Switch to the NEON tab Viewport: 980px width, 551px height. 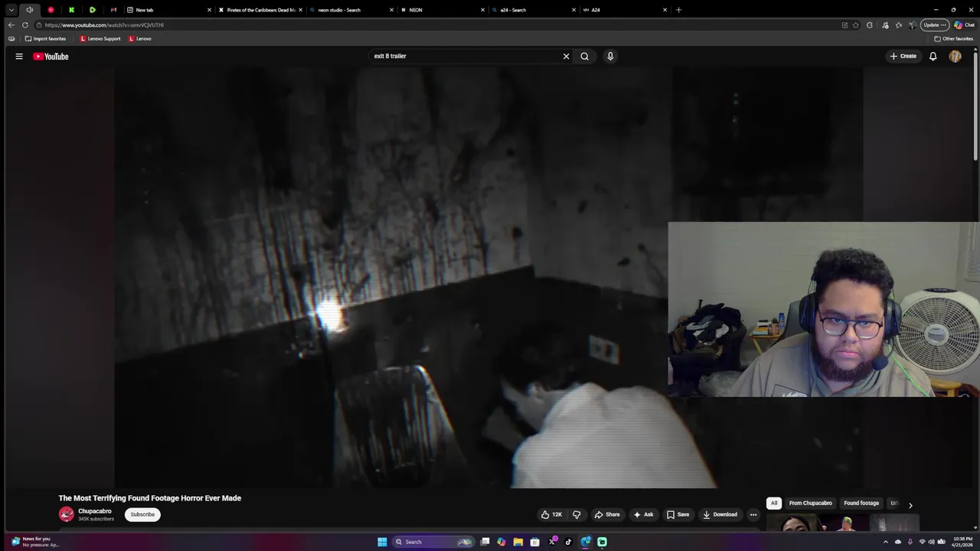pyautogui.click(x=443, y=10)
